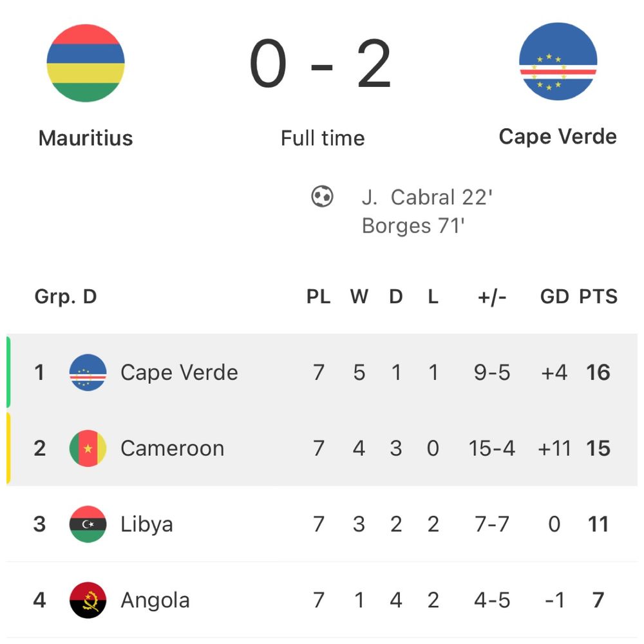Select the Cameroon flag icon

click(x=88, y=448)
